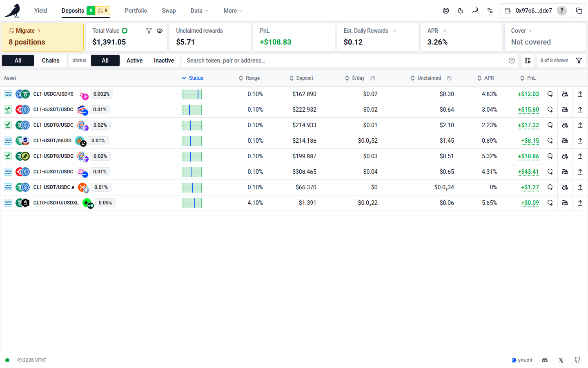Viewport: 588px width, 368px height.
Task: Open the Discord link in footer
Action: [x=545, y=360]
